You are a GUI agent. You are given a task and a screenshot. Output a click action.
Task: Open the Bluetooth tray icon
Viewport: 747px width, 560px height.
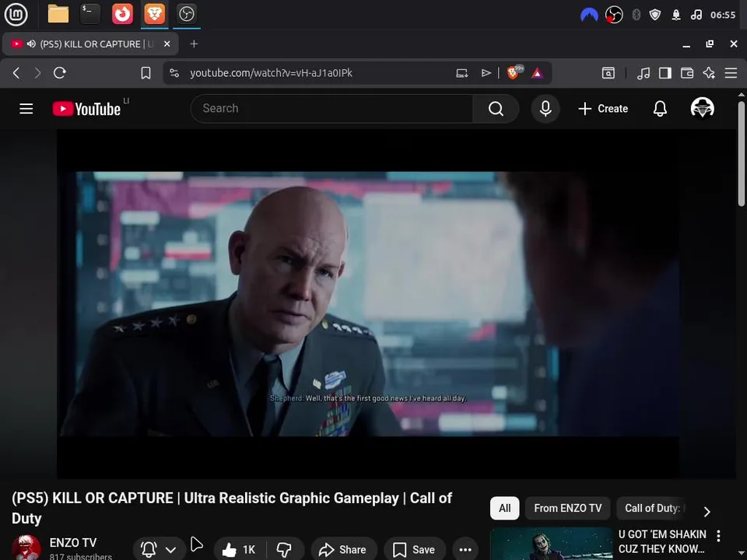(x=636, y=15)
